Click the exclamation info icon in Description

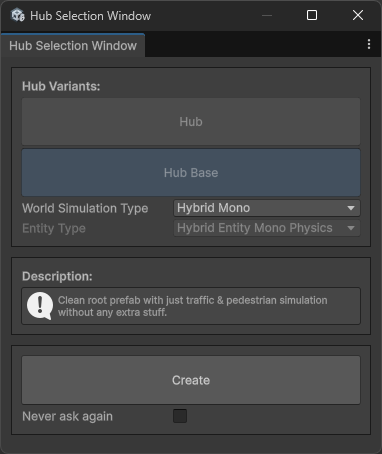tap(40, 306)
